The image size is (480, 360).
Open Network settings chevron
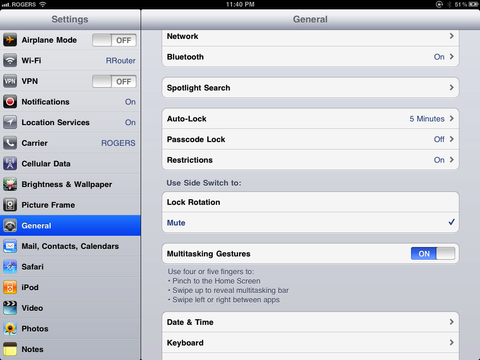coord(452,36)
